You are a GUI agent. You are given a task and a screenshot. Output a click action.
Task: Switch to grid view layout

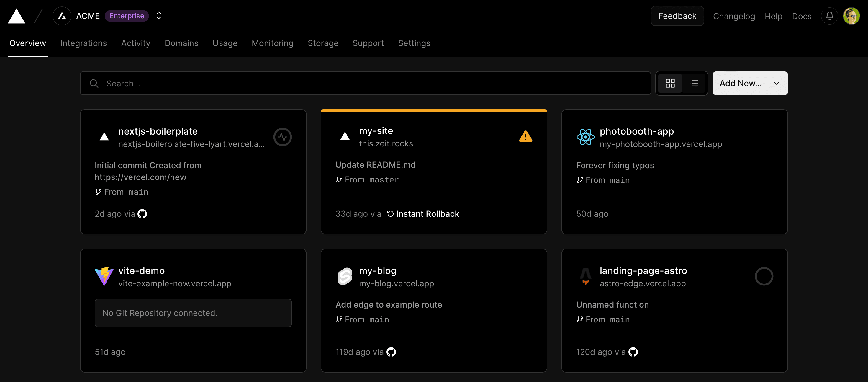coord(670,83)
